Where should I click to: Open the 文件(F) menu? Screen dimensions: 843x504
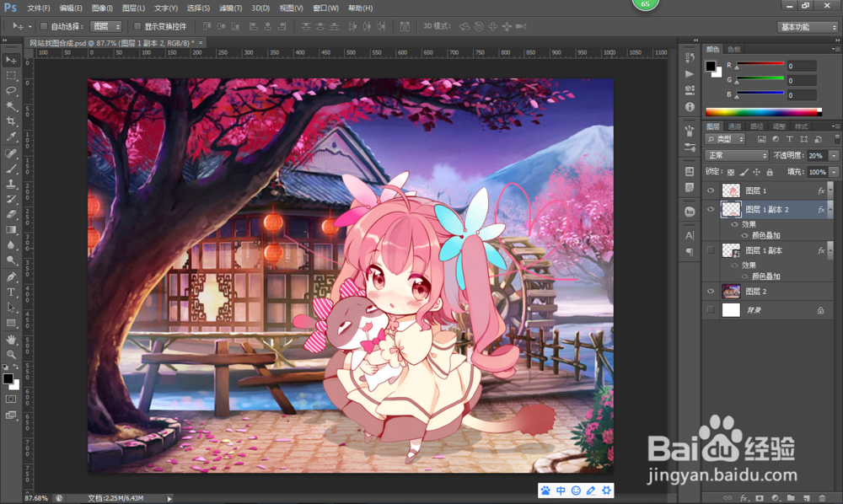tap(38, 8)
